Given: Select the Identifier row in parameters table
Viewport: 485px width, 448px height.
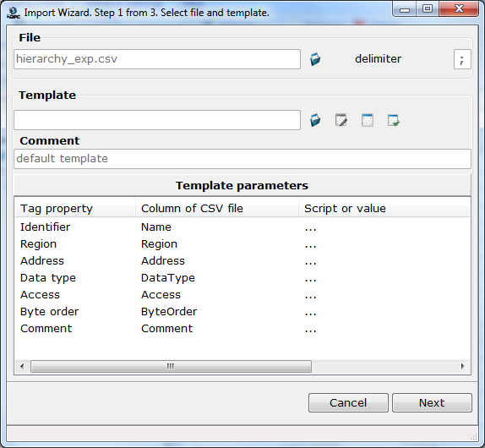Looking at the screenshot, I should click(243, 227).
